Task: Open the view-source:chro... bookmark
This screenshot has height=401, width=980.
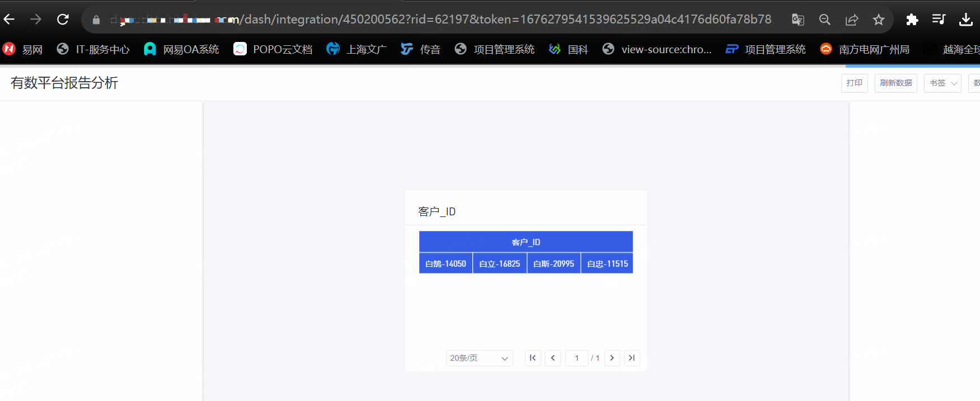Action: pyautogui.click(x=657, y=49)
